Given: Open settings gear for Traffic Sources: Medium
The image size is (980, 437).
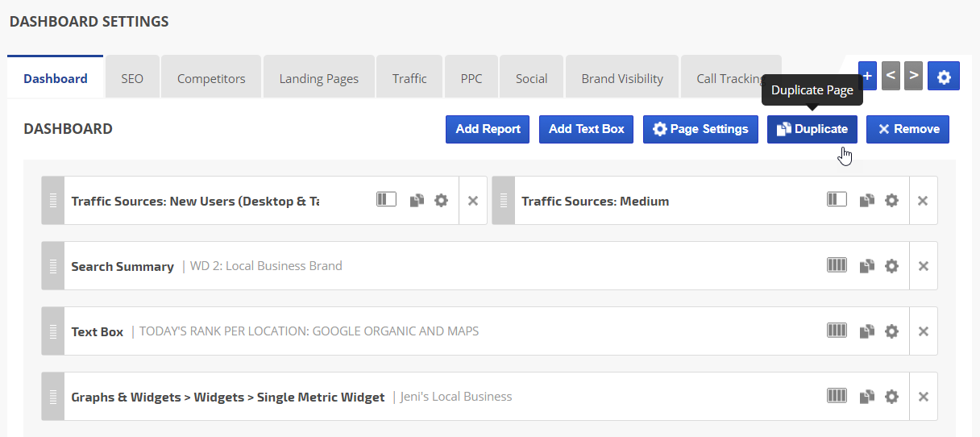Looking at the screenshot, I should click(x=891, y=201).
